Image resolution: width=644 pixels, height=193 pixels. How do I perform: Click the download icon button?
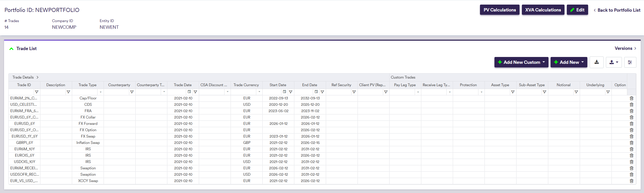[597, 62]
